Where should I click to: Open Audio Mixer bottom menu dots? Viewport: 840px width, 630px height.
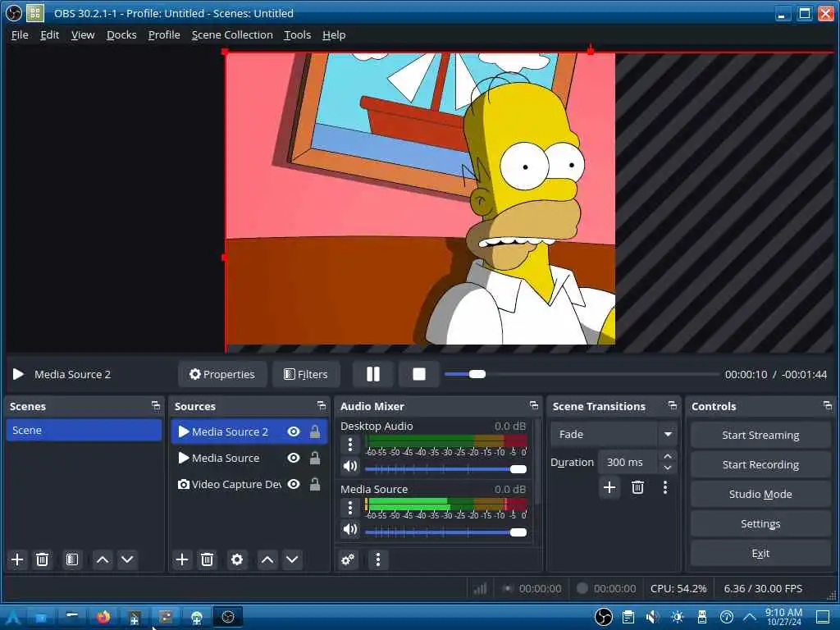(x=377, y=559)
